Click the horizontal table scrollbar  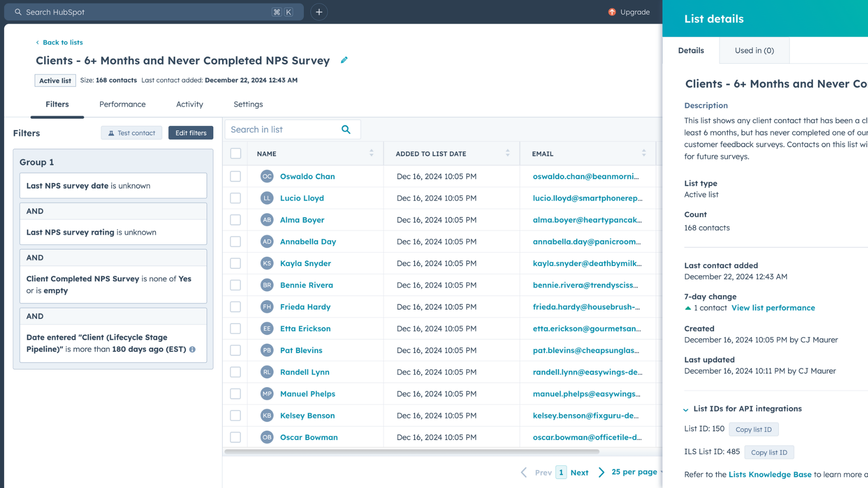click(x=411, y=451)
